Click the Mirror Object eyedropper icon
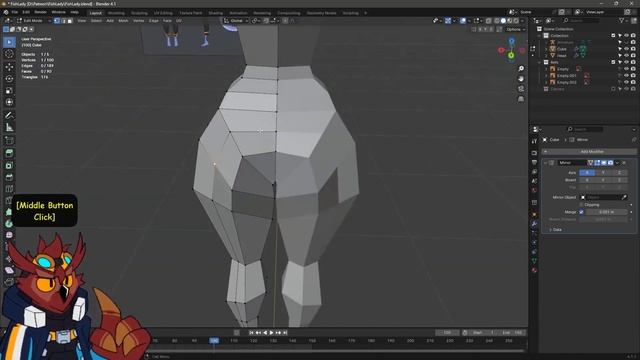Viewport: 640px width, 360px height. (x=624, y=197)
